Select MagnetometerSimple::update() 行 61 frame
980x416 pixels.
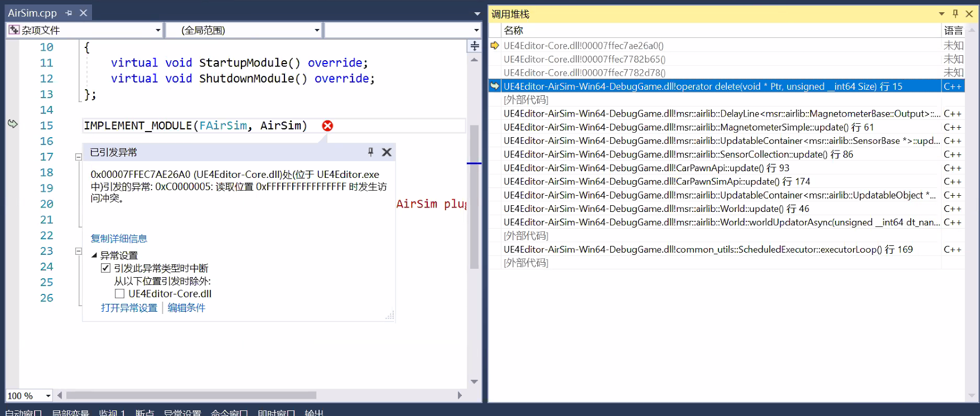click(x=727, y=127)
